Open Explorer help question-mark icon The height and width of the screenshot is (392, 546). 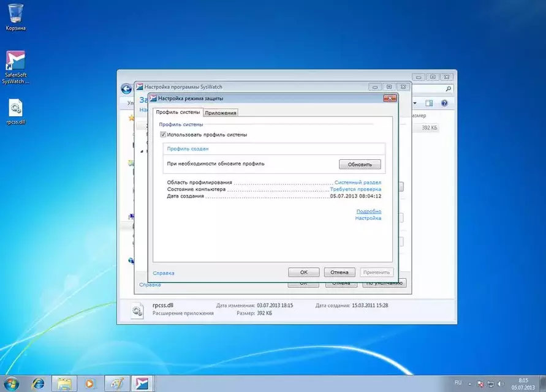click(444, 103)
